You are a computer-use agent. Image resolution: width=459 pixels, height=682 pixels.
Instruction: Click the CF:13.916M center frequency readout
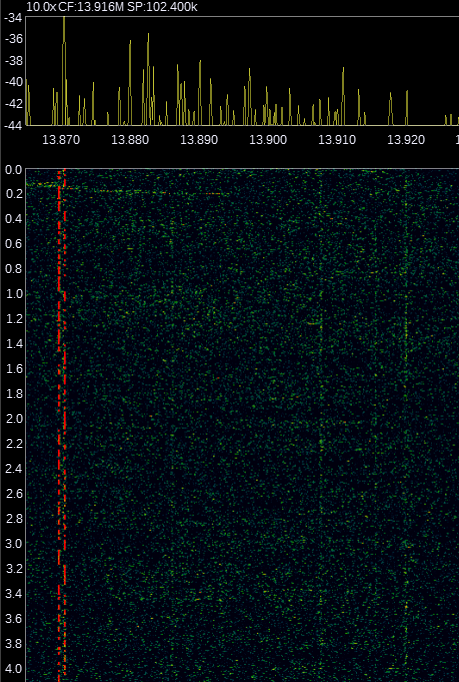tap(91, 7)
